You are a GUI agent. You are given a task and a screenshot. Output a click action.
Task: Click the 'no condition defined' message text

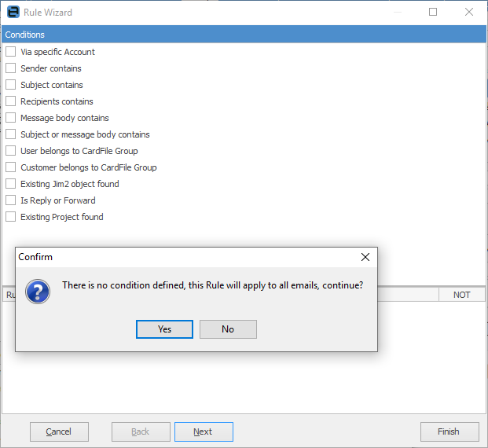[212, 285]
